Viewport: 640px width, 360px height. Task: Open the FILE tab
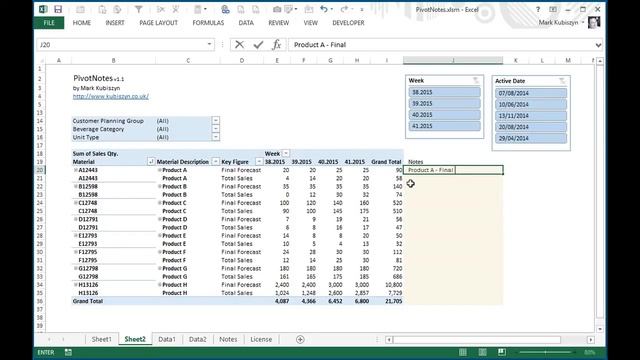49,23
